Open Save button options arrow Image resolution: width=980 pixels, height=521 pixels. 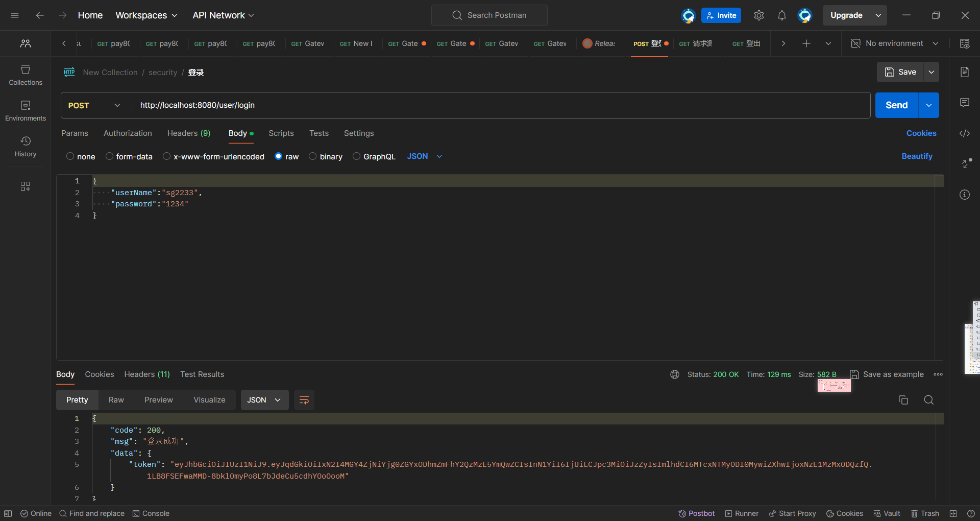pyautogui.click(x=932, y=72)
